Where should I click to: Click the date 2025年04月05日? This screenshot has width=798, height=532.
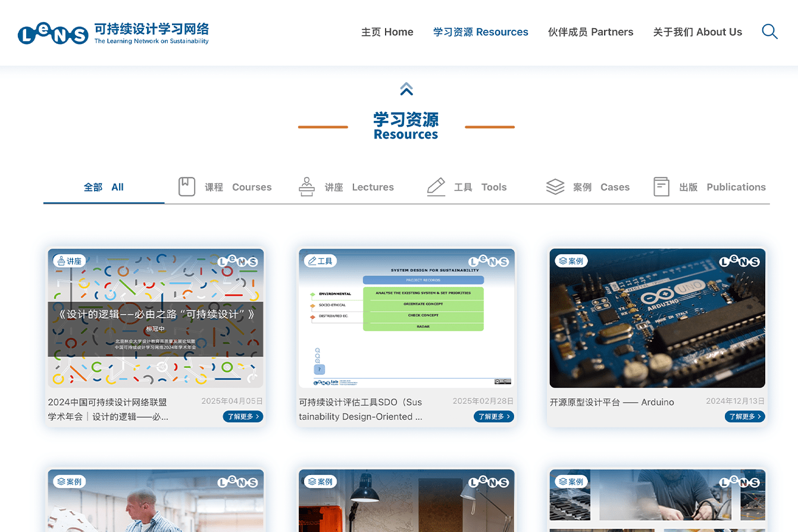point(232,401)
